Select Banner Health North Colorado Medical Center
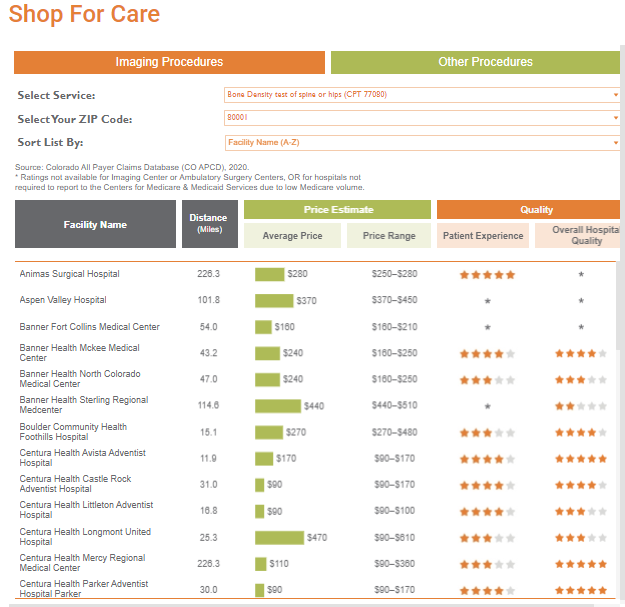625x607 pixels. (80, 379)
